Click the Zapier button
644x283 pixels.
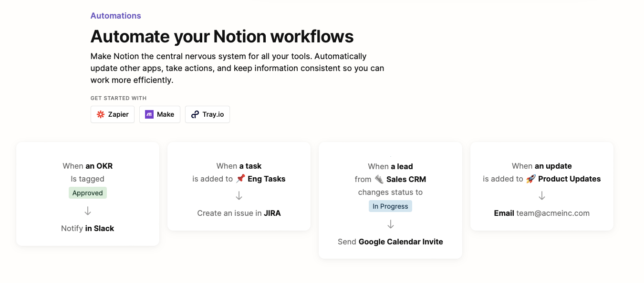tap(112, 114)
